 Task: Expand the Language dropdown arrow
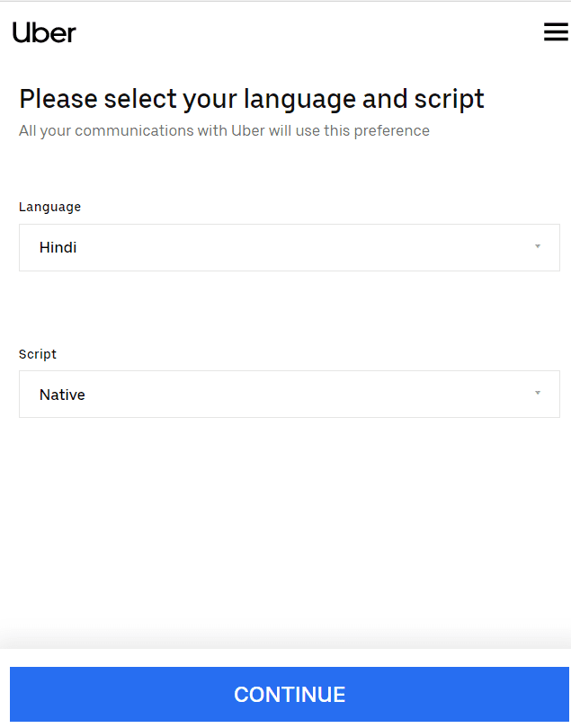[538, 246]
